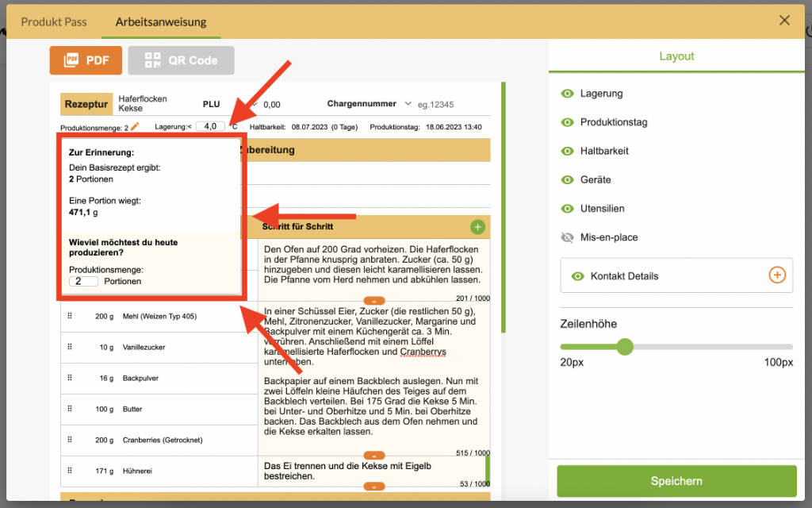This screenshot has height=508, width=812.
Task: Click drag handle beside Cranberries (Getrocknet)
Action: pos(70,440)
